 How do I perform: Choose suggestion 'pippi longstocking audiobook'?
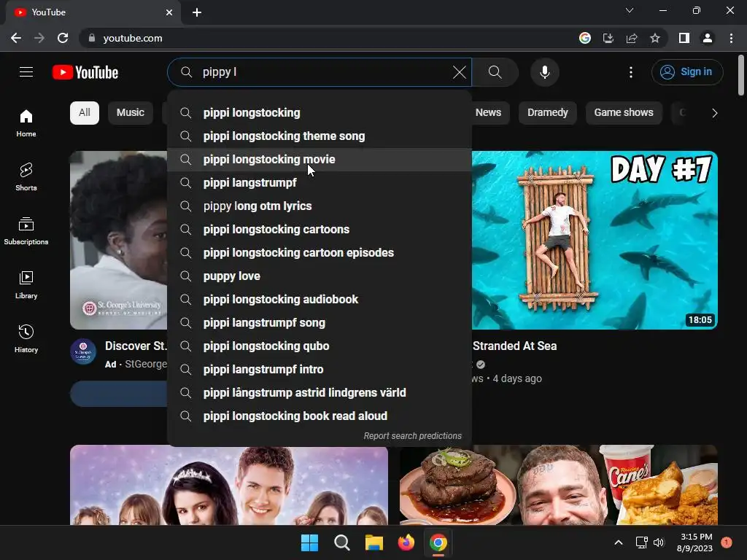click(320, 300)
